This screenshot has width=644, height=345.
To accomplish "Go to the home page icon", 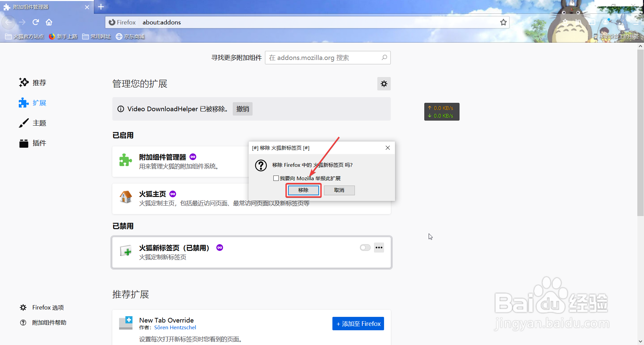I will pyautogui.click(x=49, y=22).
